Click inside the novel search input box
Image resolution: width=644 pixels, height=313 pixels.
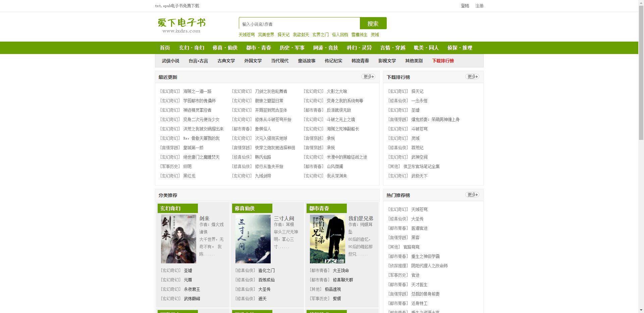tap(299, 23)
